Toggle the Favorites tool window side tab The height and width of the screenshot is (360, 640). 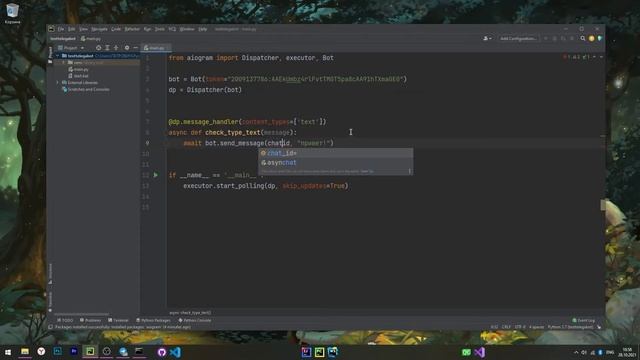50,302
